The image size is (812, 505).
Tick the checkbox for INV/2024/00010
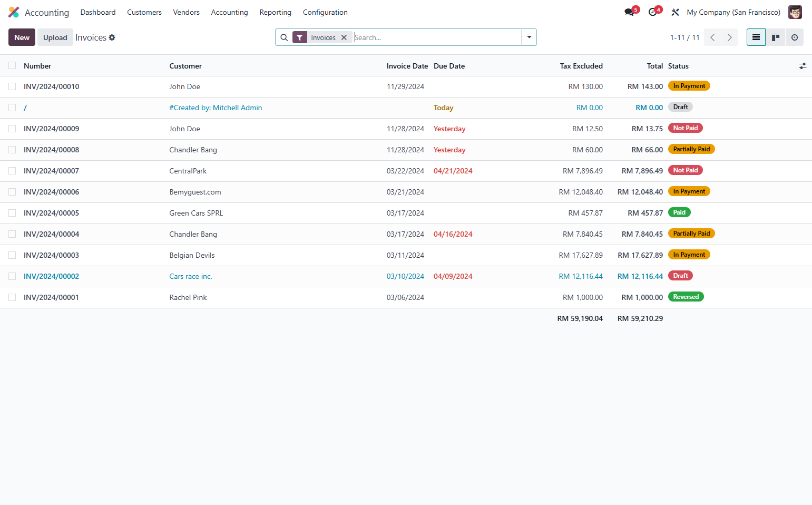point(12,86)
